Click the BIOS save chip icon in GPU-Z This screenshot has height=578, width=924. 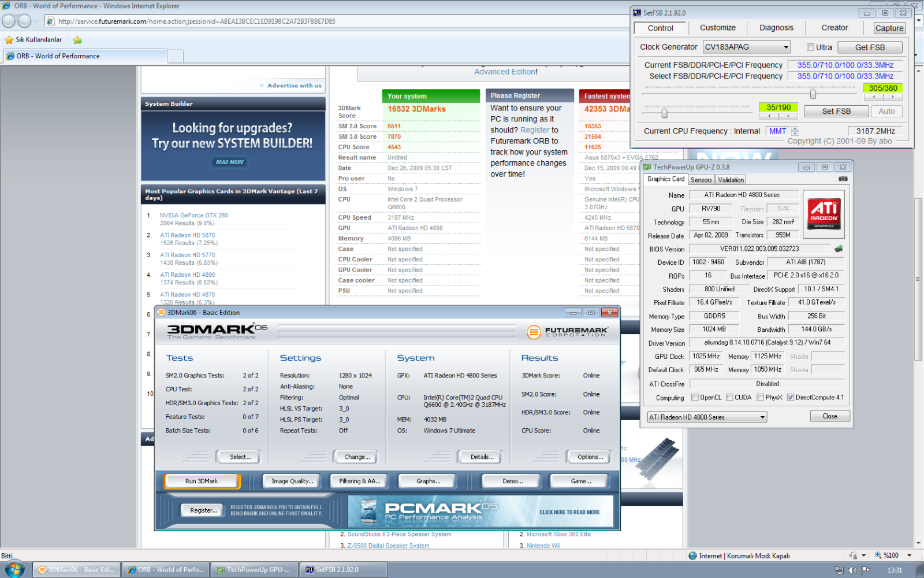coord(839,249)
